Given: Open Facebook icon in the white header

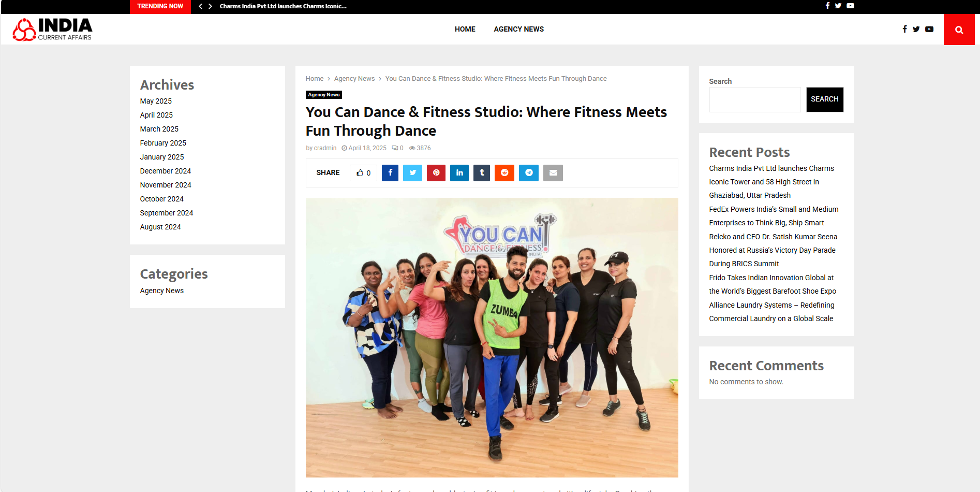Looking at the screenshot, I should 904,29.
